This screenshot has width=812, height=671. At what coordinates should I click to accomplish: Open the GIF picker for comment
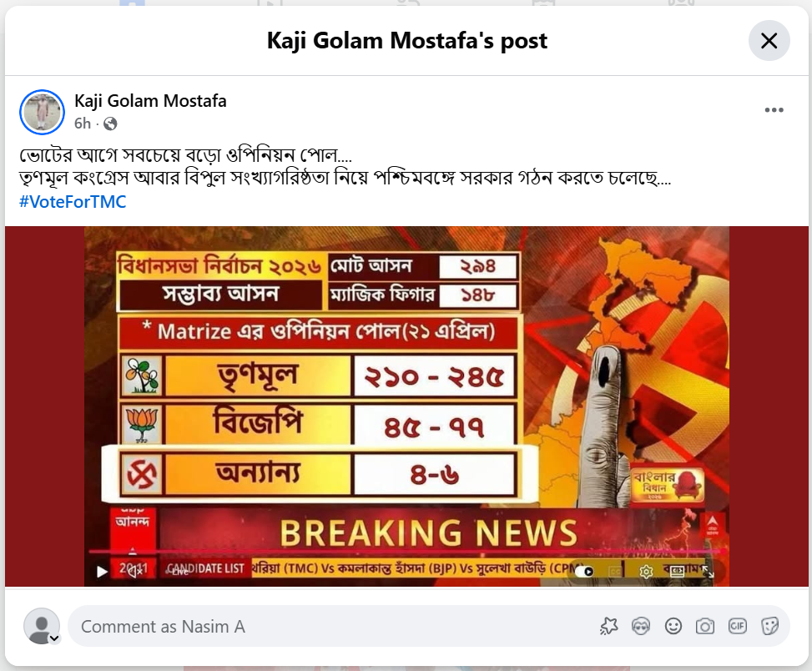point(737,627)
